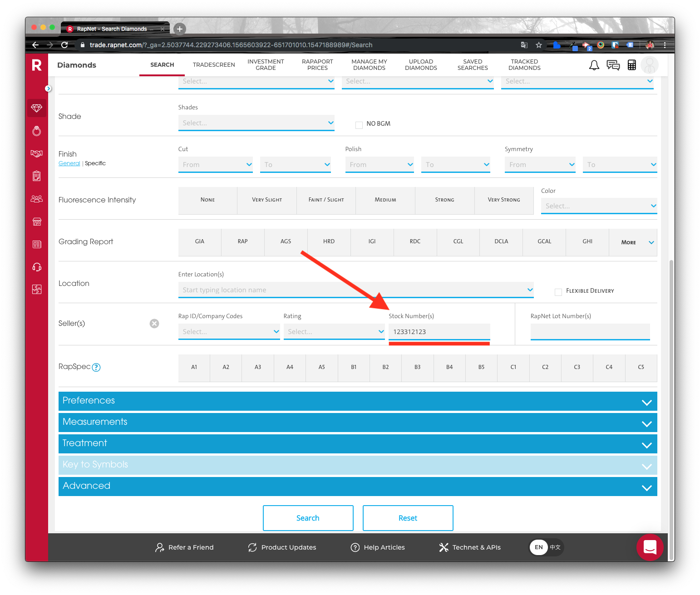Toggle GIA grading report option
This screenshot has width=700, height=595.
200,242
